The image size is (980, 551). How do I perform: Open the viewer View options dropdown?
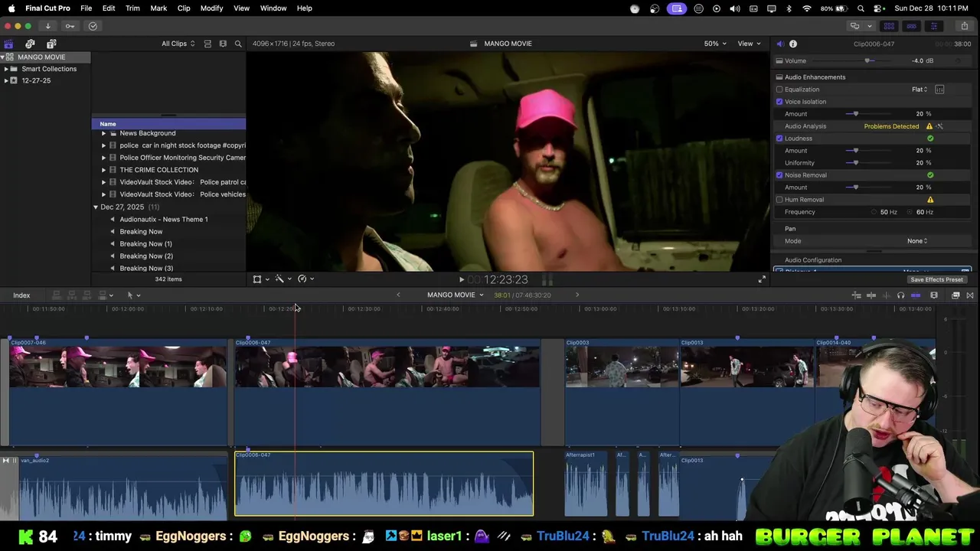coord(749,44)
